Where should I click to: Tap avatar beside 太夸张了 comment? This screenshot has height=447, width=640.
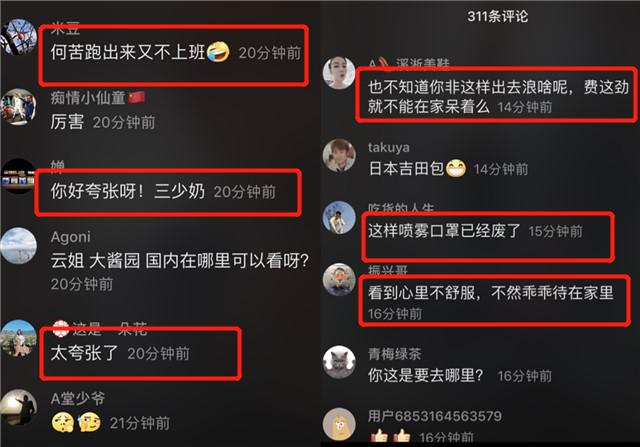(18, 339)
